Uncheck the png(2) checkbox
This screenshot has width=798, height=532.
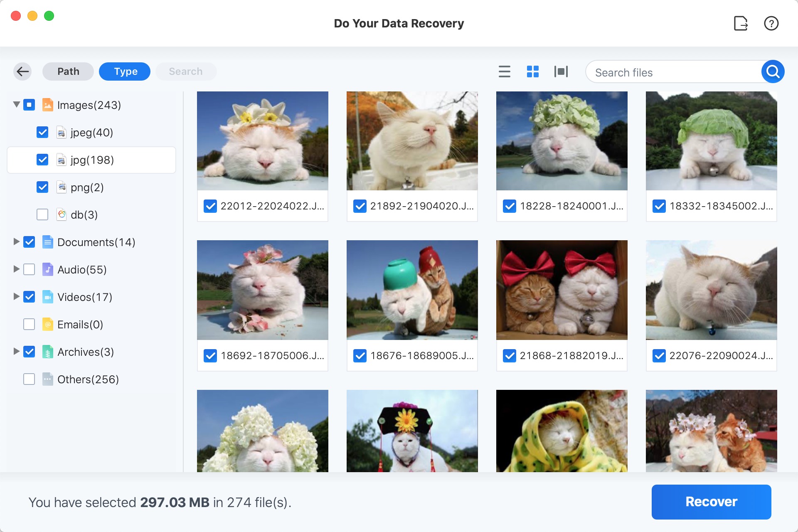pos(42,187)
